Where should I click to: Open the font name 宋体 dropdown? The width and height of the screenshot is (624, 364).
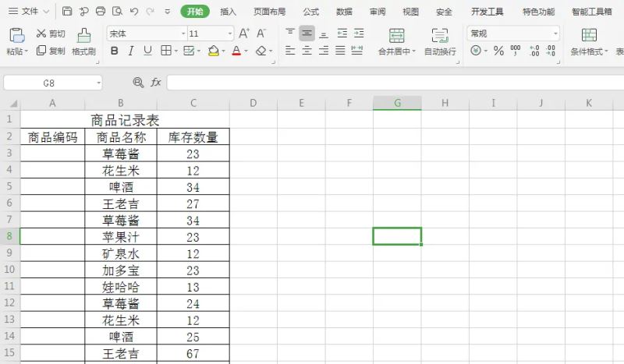tap(183, 34)
